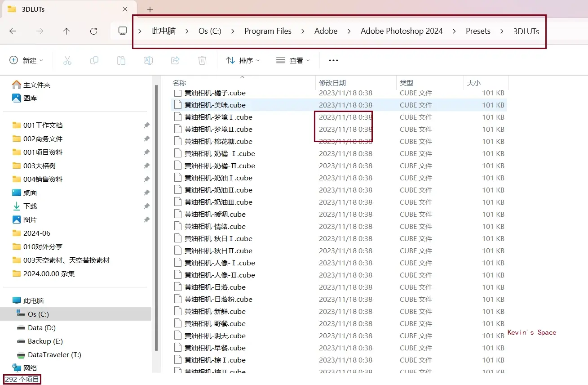Cut the selected file using the scissors icon
The width and height of the screenshot is (588, 385).
[x=67, y=60]
